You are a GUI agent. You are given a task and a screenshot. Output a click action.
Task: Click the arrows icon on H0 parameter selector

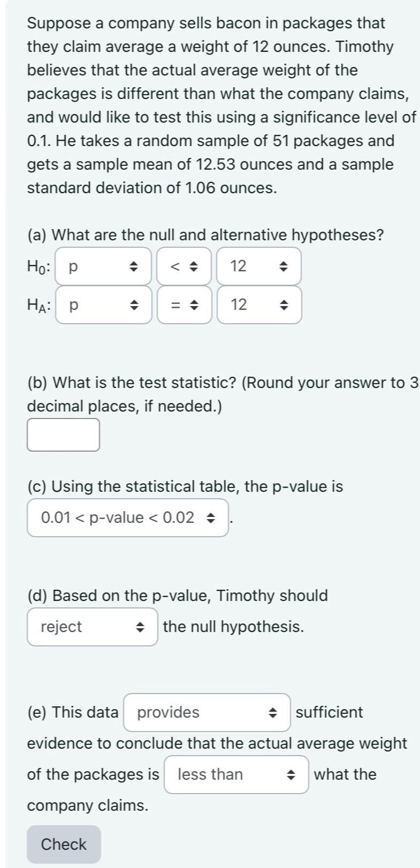(x=135, y=266)
